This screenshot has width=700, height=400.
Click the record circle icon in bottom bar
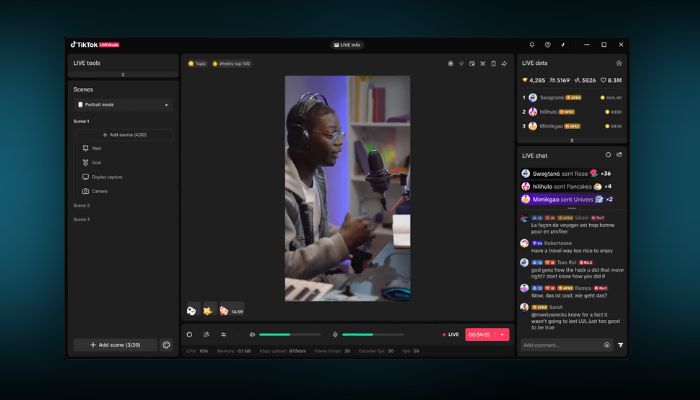(190, 334)
